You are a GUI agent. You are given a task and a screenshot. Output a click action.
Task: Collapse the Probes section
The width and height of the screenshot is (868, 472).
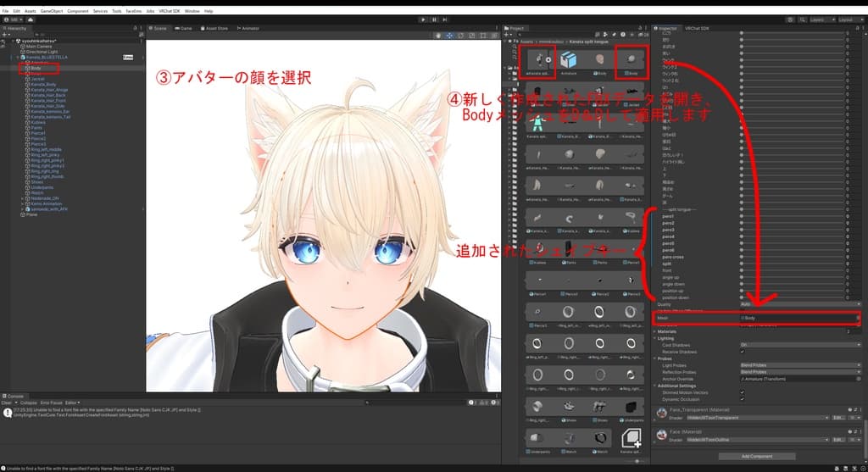coord(655,358)
